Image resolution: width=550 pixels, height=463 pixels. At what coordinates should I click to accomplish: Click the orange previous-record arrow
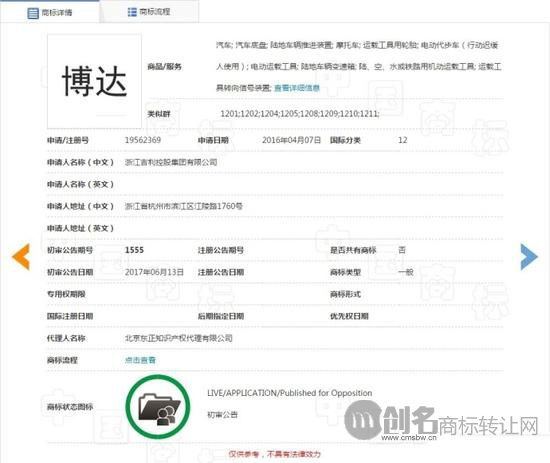point(21,257)
